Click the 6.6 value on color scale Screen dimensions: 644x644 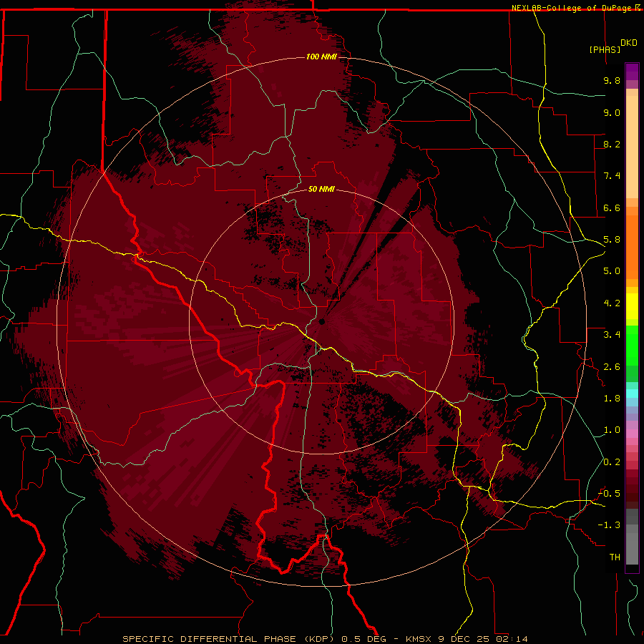point(612,208)
